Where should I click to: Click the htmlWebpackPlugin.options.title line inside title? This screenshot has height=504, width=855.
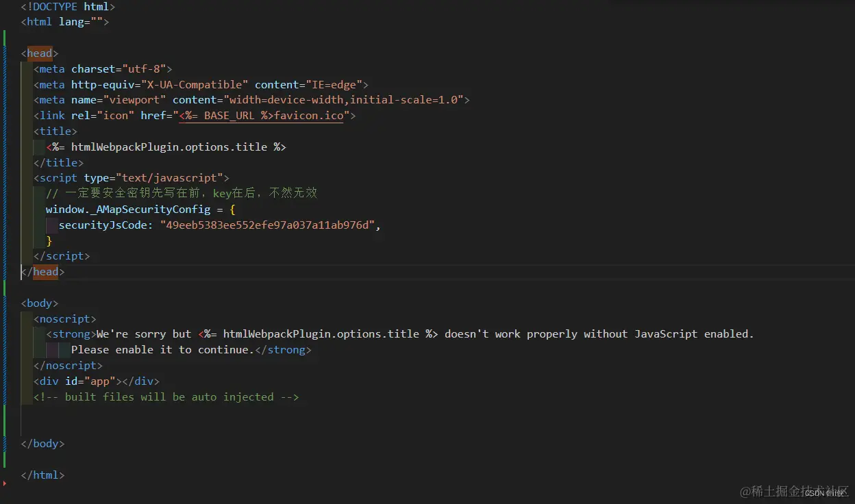click(x=166, y=147)
